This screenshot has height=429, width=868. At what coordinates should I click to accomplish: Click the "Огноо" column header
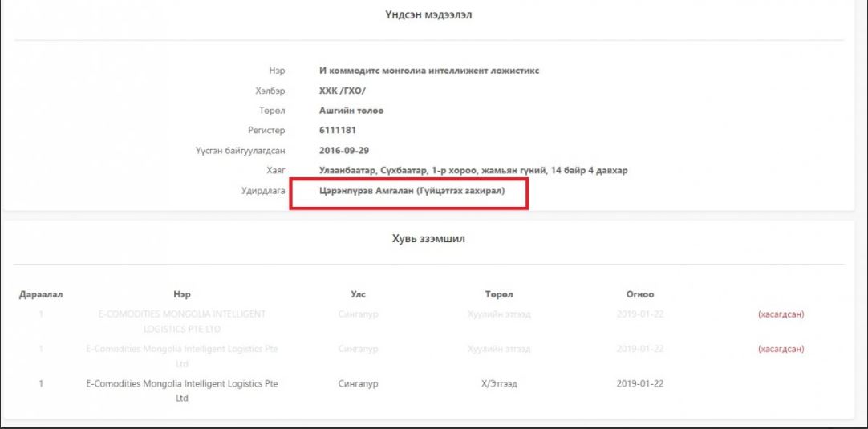coord(639,294)
